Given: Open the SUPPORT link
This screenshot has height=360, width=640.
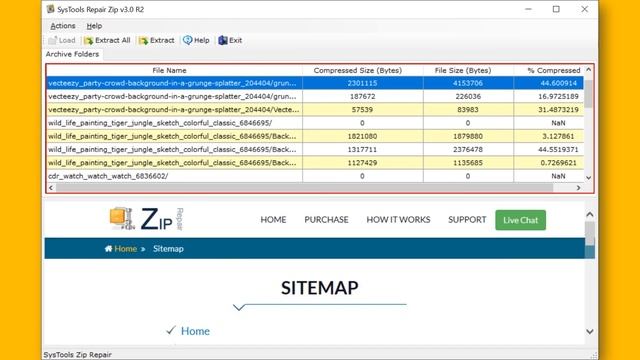Looking at the screenshot, I should (467, 220).
